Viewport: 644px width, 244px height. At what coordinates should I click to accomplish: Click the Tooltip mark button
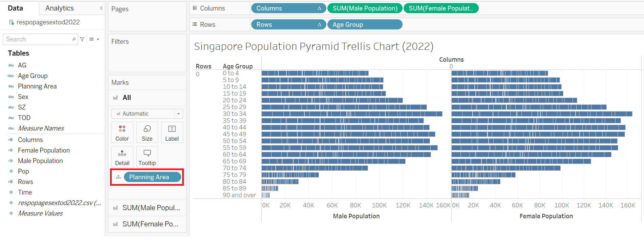pyautogui.click(x=147, y=157)
